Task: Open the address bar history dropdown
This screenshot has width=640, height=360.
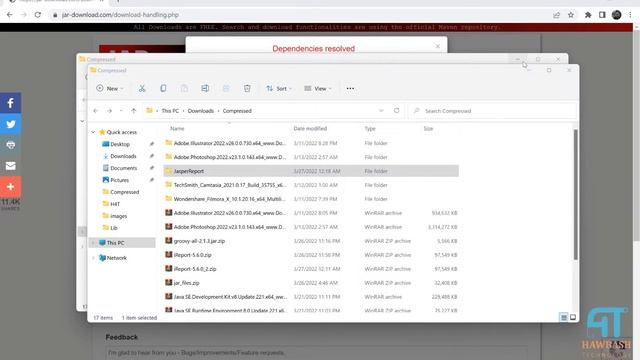Action: tap(381, 111)
